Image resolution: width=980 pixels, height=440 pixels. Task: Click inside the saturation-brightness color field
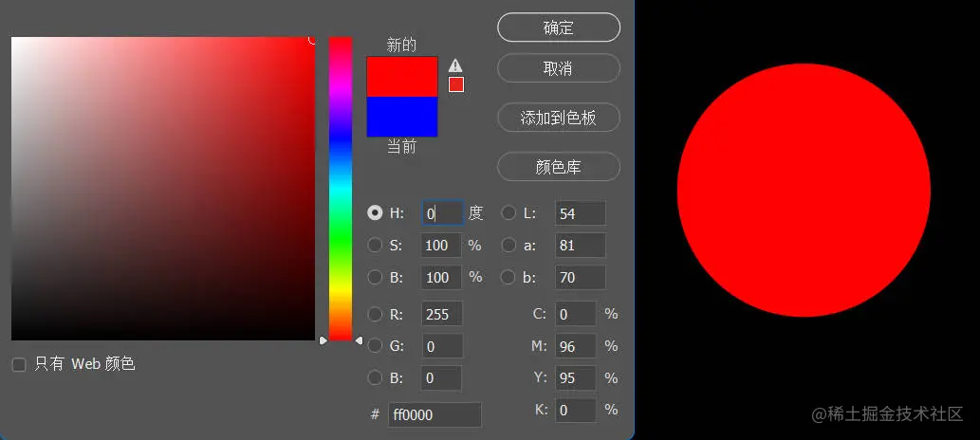[x=163, y=189]
